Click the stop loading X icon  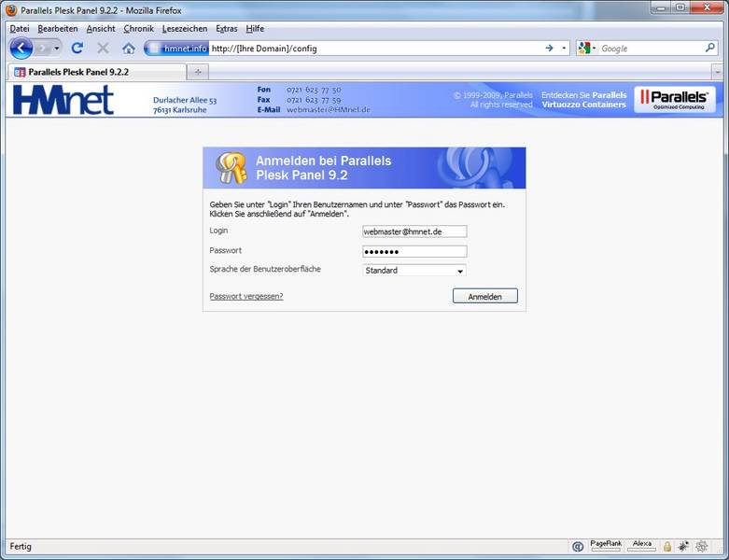pos(104,48)
